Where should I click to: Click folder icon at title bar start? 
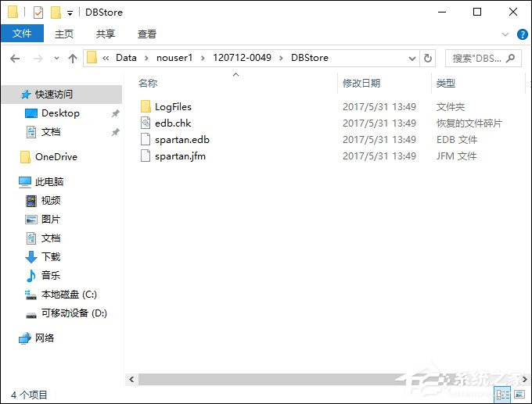[13, 13]
